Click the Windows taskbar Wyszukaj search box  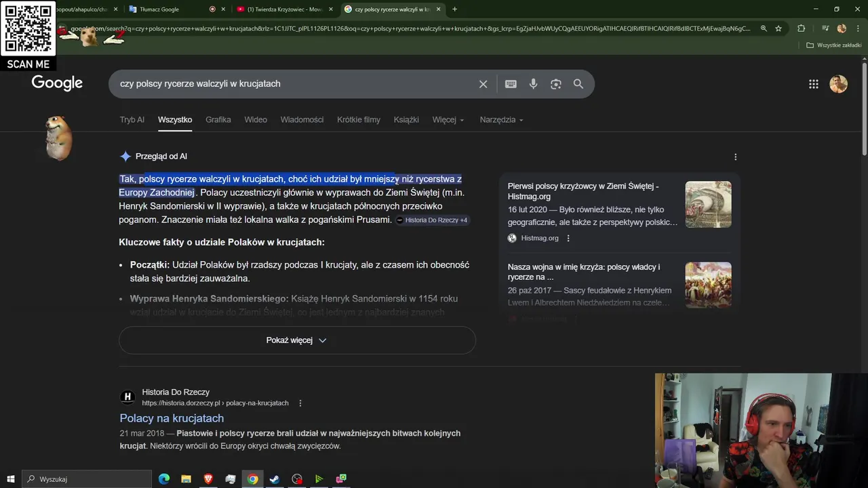pyautogui.click(x=87, y=479)
